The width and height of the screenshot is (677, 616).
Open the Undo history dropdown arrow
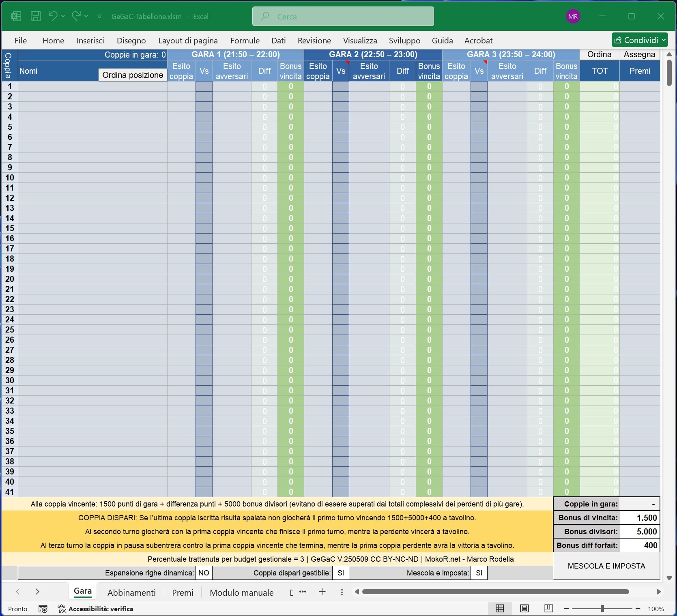[x=63, y=16]
